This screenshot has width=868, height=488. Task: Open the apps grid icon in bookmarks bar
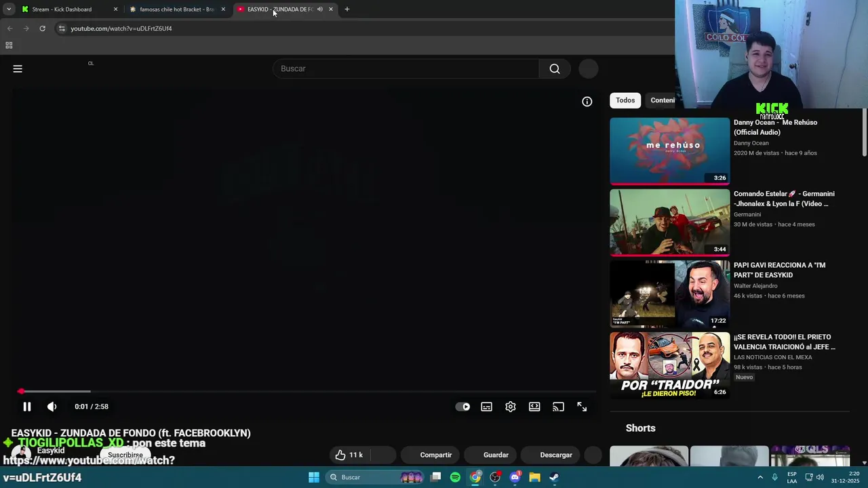point(9,45)
